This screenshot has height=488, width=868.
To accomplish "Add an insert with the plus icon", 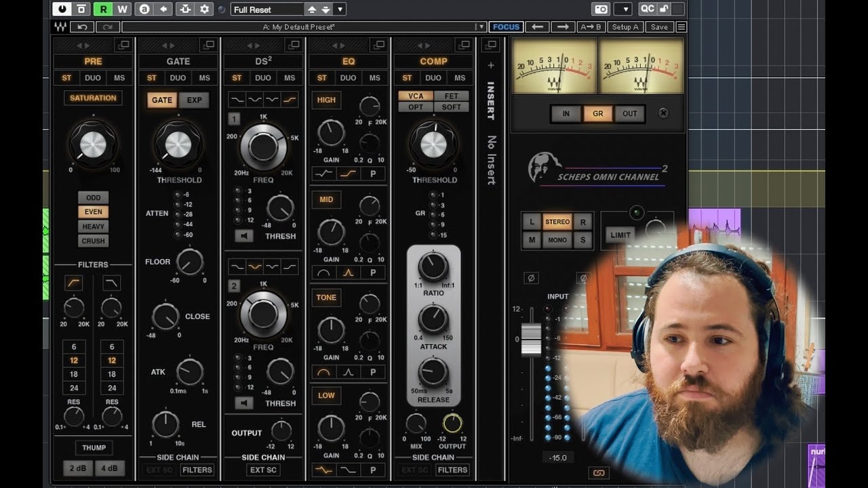I will [491, 66].
